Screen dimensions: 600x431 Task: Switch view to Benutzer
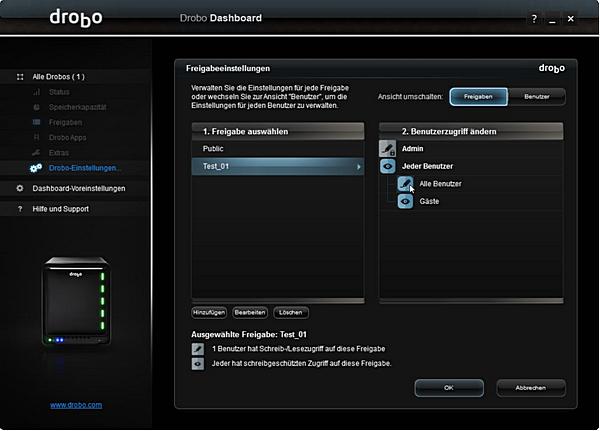pyautogui.click(x=536, y=96)
